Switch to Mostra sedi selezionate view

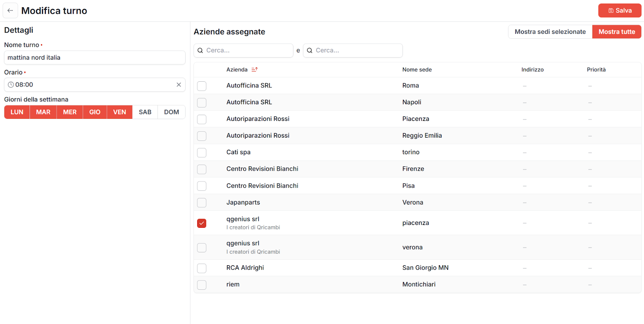point(550,32)
